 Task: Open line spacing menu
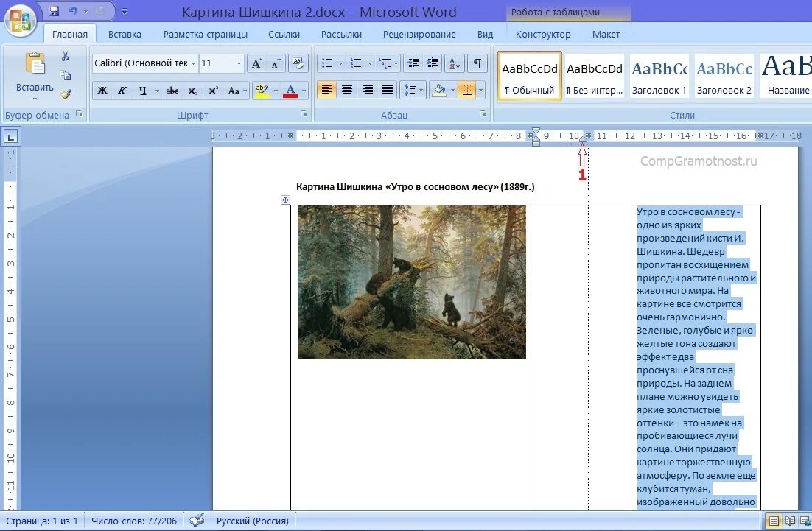(413, 90)
